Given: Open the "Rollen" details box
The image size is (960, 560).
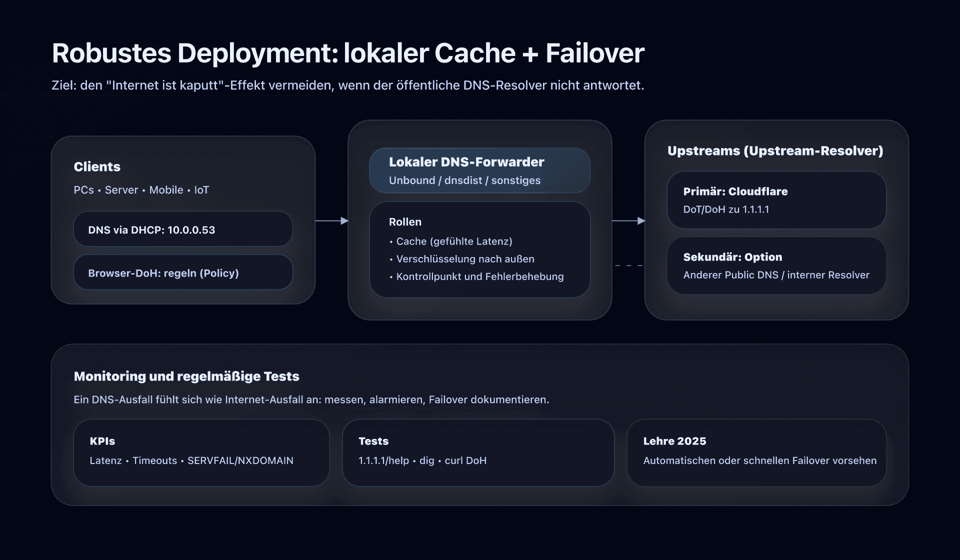Looking at the screenshot, I should pyautogui.click(x=479, y=248).
